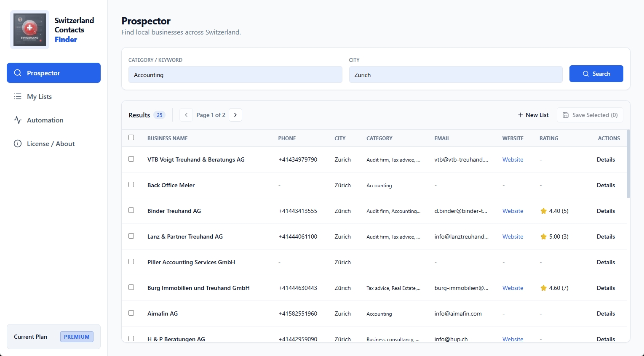Viewport: 644px width, 356px height.
Task: Open the Website link for Lanz & Partner
Action: (513, 236)
